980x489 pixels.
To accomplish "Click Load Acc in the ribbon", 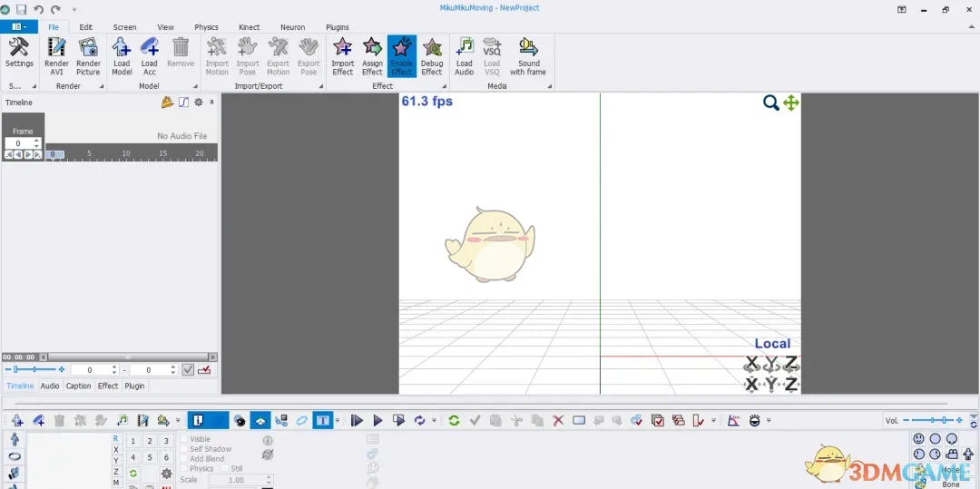I will pyautogui.click(x=150, y=56).
